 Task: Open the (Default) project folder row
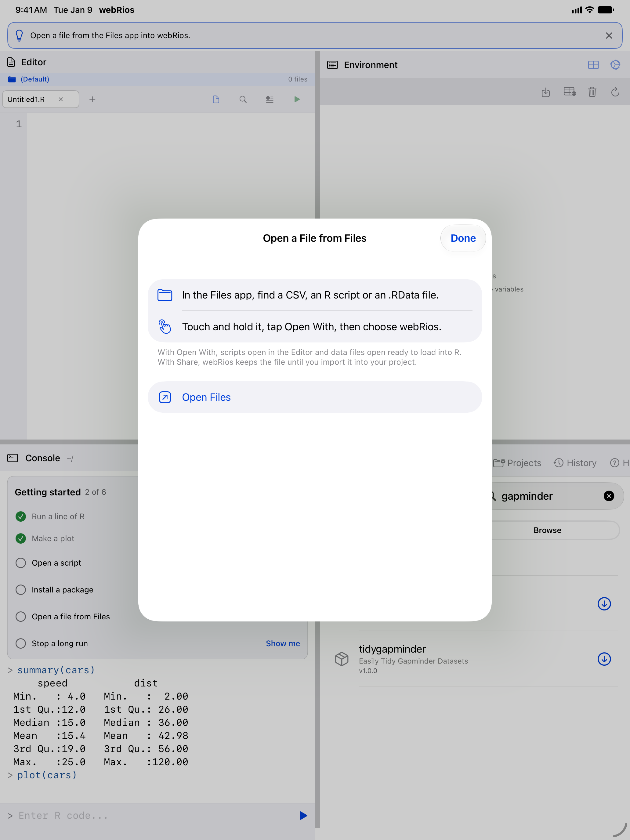click(x=157, y=79)
